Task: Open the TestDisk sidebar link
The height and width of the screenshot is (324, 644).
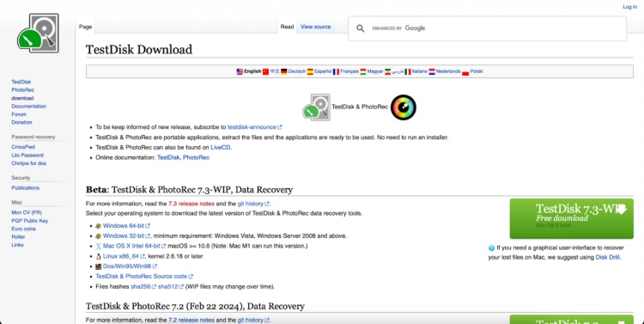Action: pyautogui.click(x=21, y=82)
